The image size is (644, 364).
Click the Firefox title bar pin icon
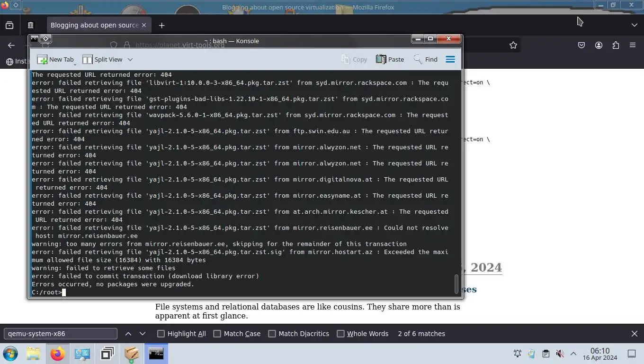click(16, 5)
